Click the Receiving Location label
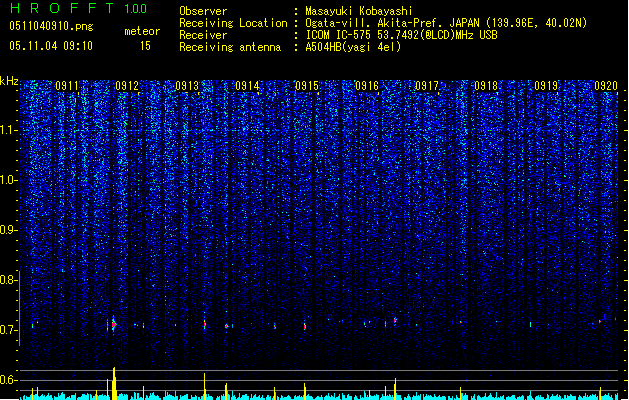The image size is (629, 400). [x=233, y=23]
